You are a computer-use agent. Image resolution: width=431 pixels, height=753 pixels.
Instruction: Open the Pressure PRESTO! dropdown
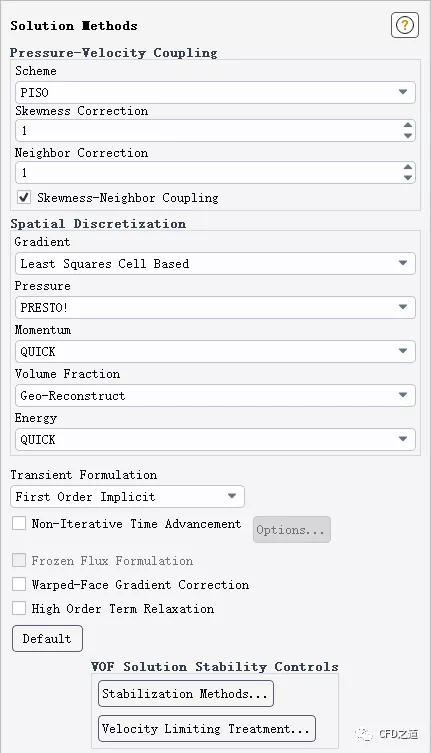click(215, 307)
